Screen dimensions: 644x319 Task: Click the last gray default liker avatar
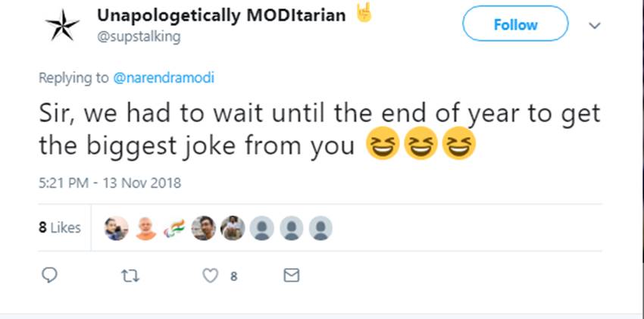coord(320,227)
